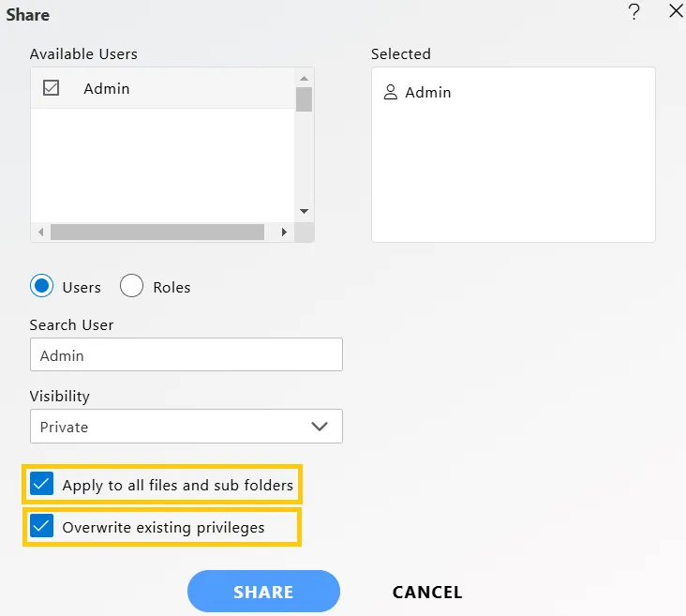
Task: Click the vertical scrollbar thumb of user list
Action: 304,99
